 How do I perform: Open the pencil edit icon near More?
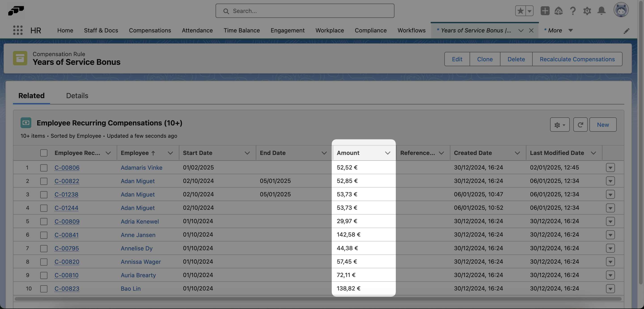pyautogui.click(x=627, y=31)
